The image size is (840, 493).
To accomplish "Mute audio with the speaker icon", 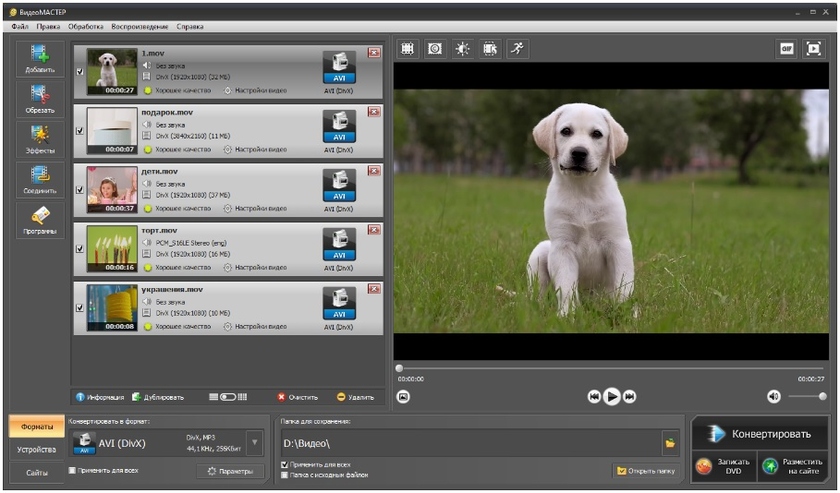I will [773, 397].
